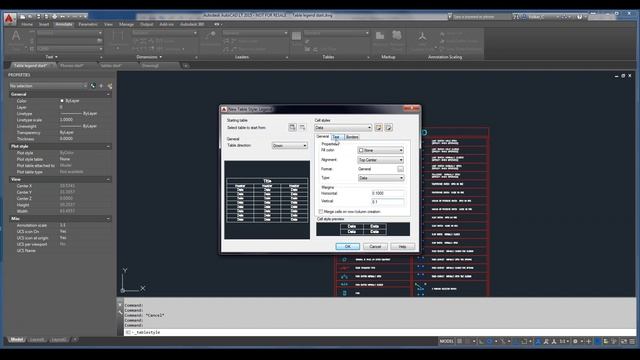Click the command line customize wrench icon

(x=120, y=313)
